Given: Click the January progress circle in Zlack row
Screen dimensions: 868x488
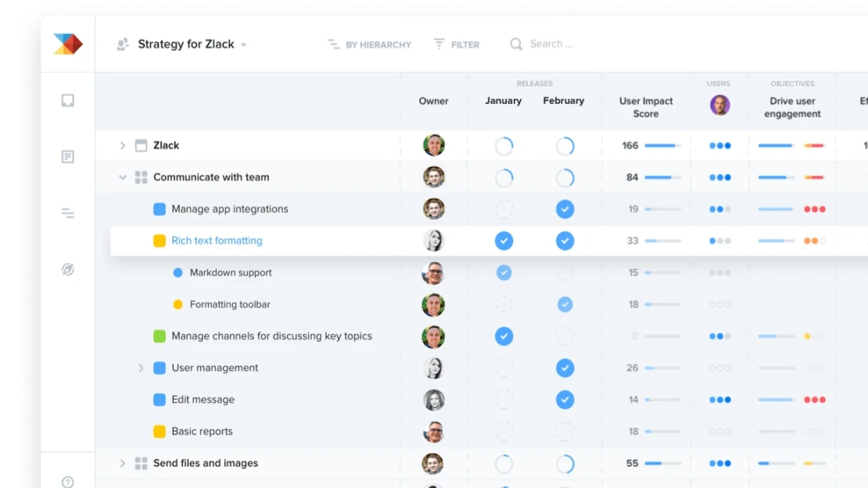Looking at the screenshot, I should (x=504, y=146).
